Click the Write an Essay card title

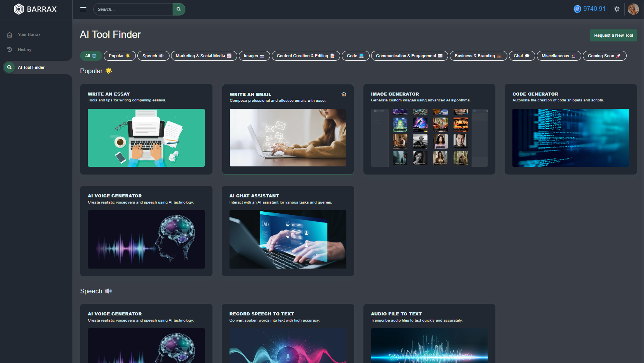[109, 94]
